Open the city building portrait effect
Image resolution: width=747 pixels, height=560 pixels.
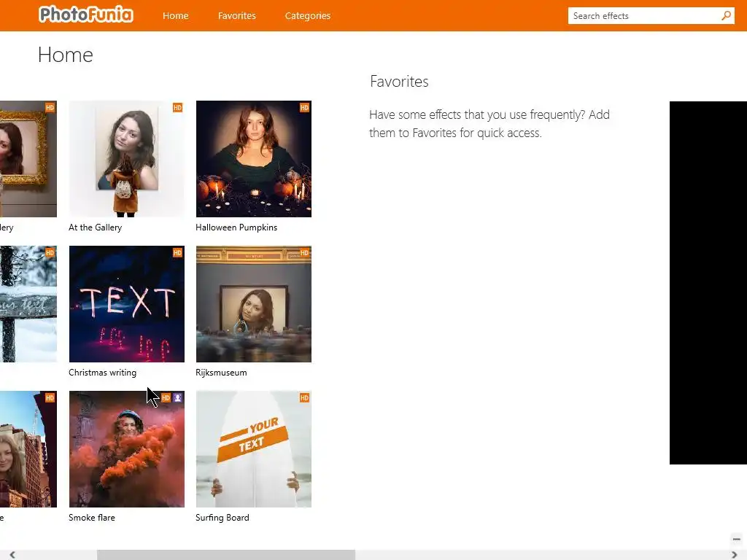point(28,449)
